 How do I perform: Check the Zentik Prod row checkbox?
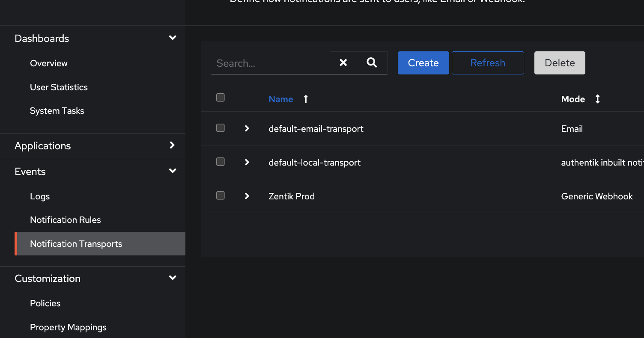click(221, 196)
